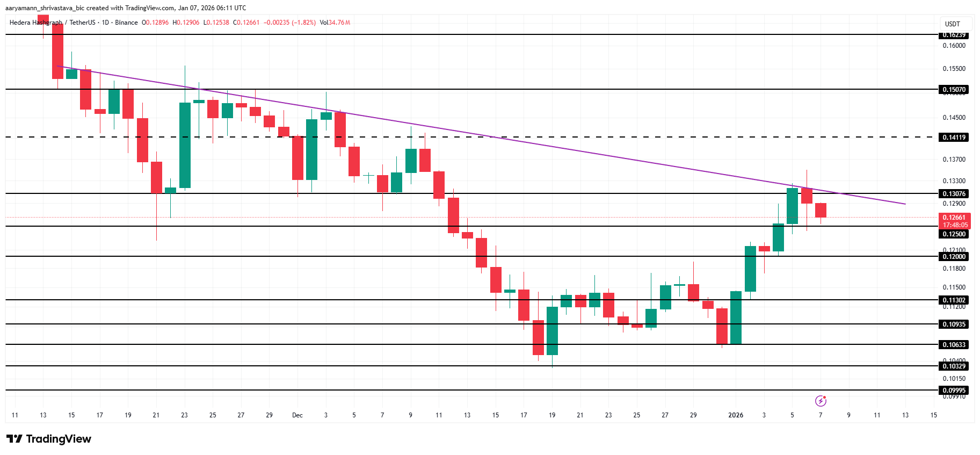Select the 0.15070 resistance price tag
The width and height of the screenshot is (980, 455).
coord(954,90)
